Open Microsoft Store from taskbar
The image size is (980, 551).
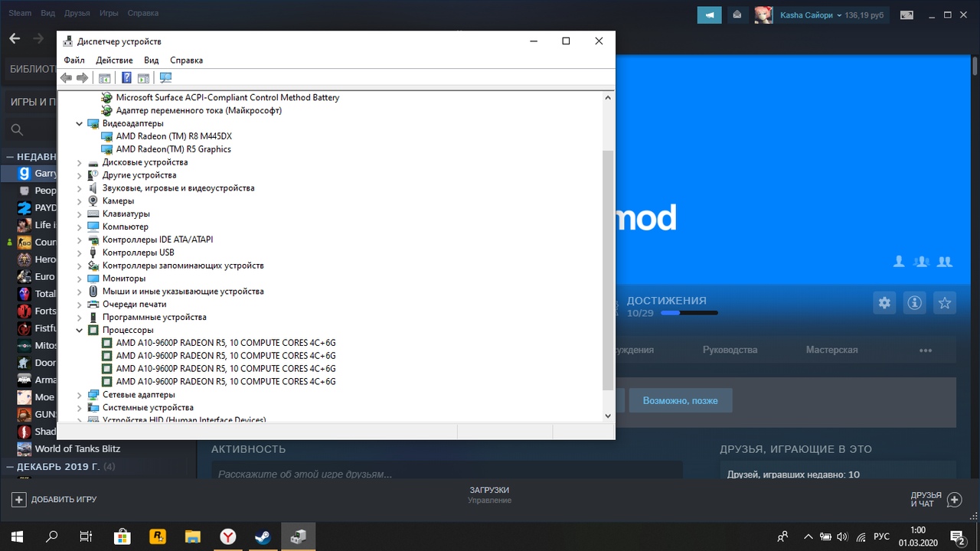point(122,537)
